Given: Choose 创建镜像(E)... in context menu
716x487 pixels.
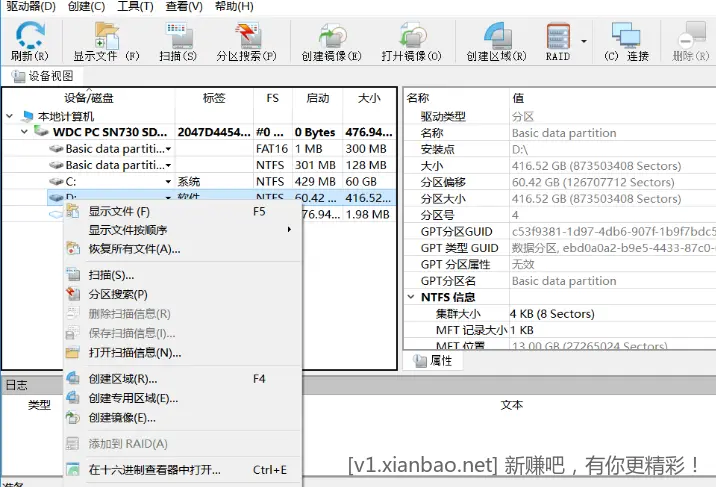Looking at the screenshot, I should [x=183, y=418].
